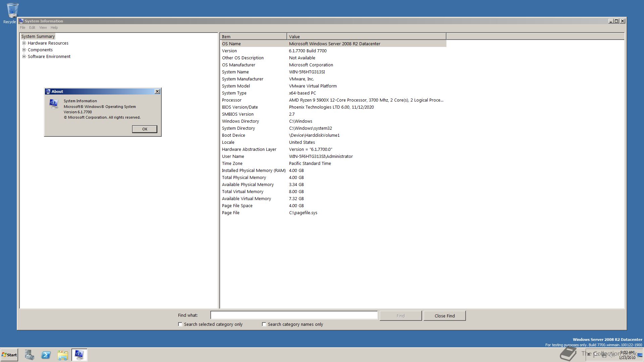Click the Phoenix Technologies LTD BIOS value

coord(331,107)
